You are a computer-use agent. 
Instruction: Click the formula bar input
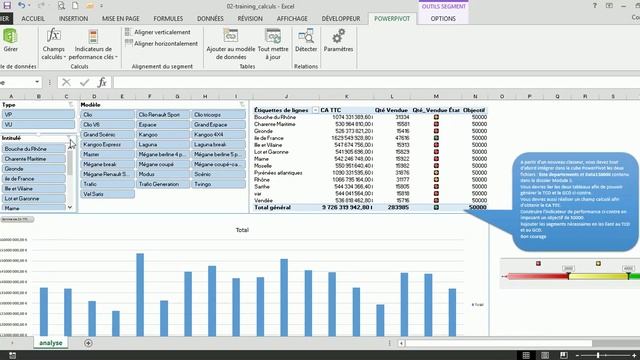(376, 82)
